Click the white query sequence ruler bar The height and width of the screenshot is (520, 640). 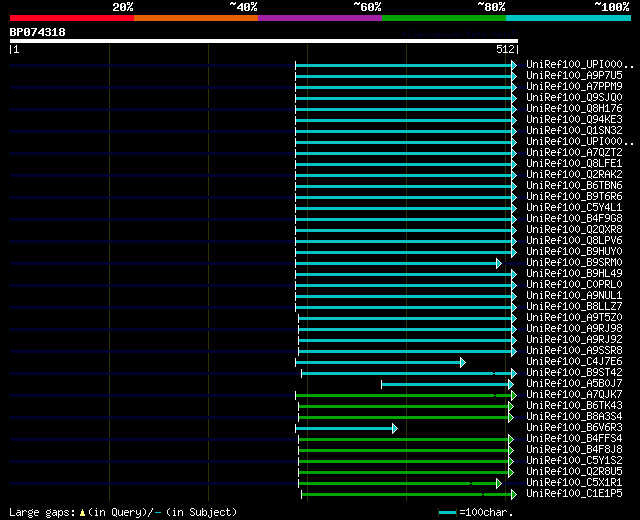(264, 41)
